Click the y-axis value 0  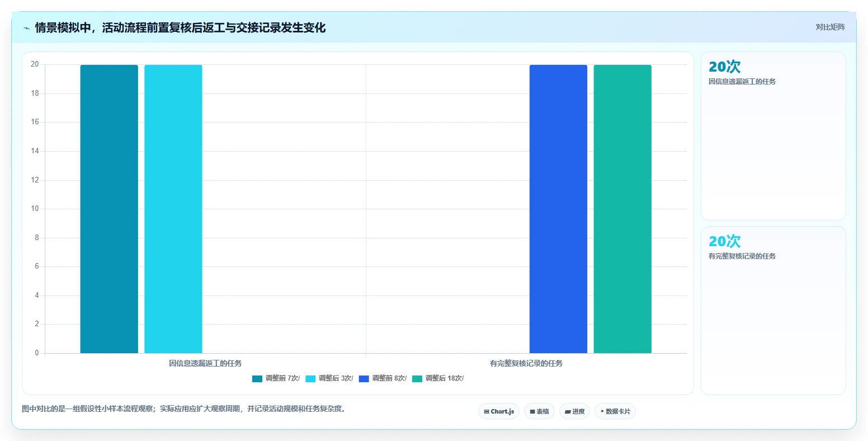37,353
